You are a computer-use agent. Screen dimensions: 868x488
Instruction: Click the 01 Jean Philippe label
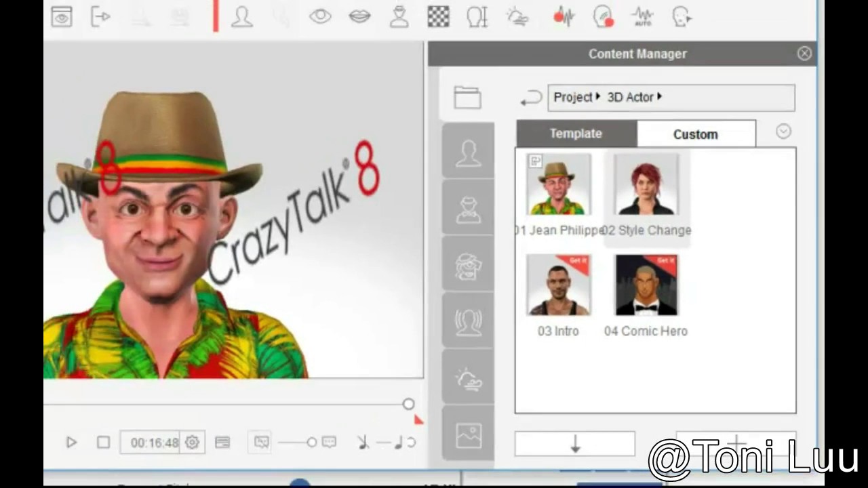tap(559, 230)
